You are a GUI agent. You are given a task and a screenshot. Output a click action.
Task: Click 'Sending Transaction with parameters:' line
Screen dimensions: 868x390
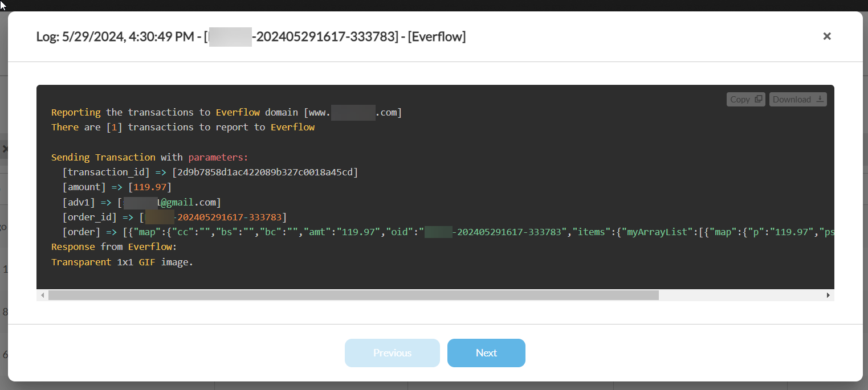pos(150,157)
